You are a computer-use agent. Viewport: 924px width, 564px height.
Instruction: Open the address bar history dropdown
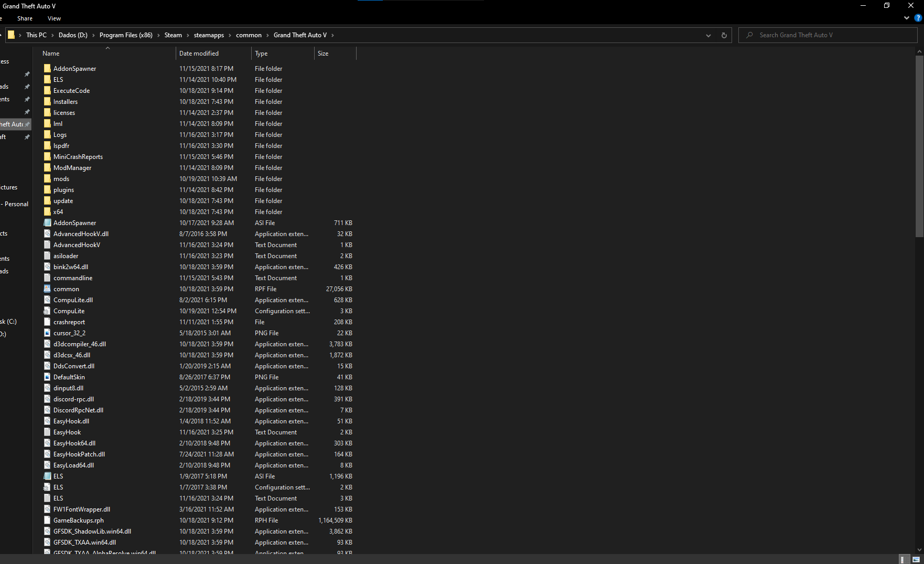coord(708,35)
